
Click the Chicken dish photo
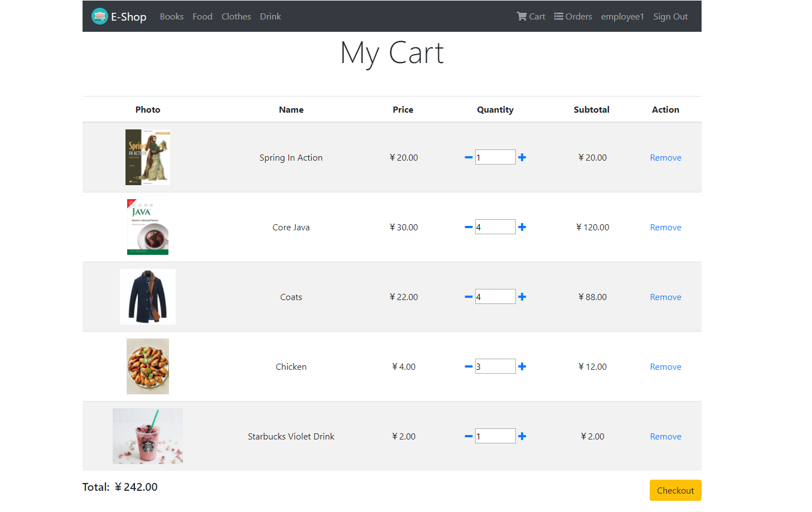[x=148, y=366]
